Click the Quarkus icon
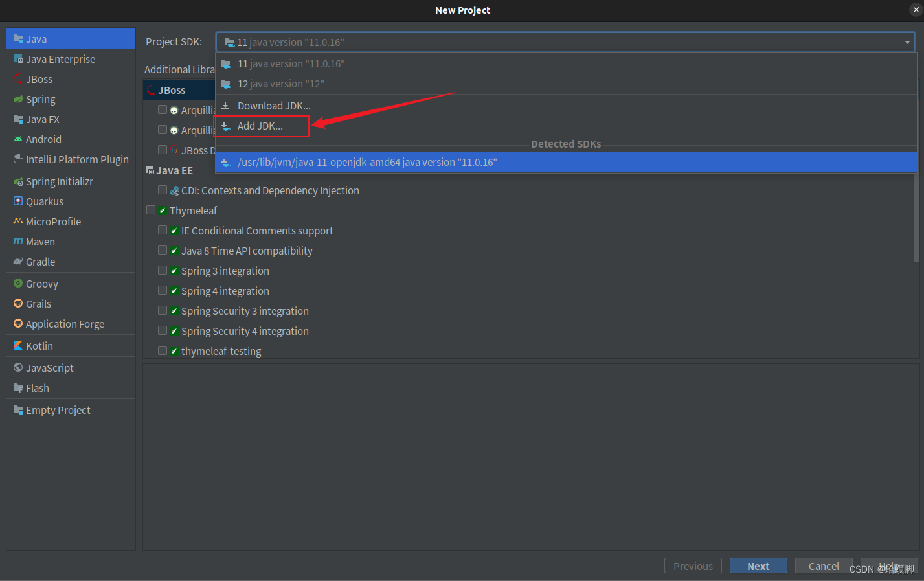Screen dimensions: 924x581 tap(18, 201)
